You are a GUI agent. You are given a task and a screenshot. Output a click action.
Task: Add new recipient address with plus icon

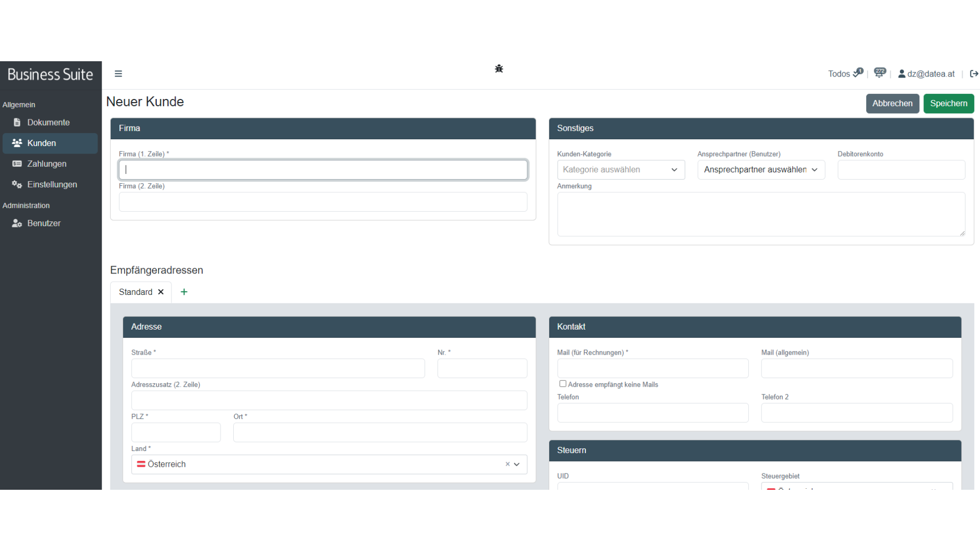coord(184,292)
